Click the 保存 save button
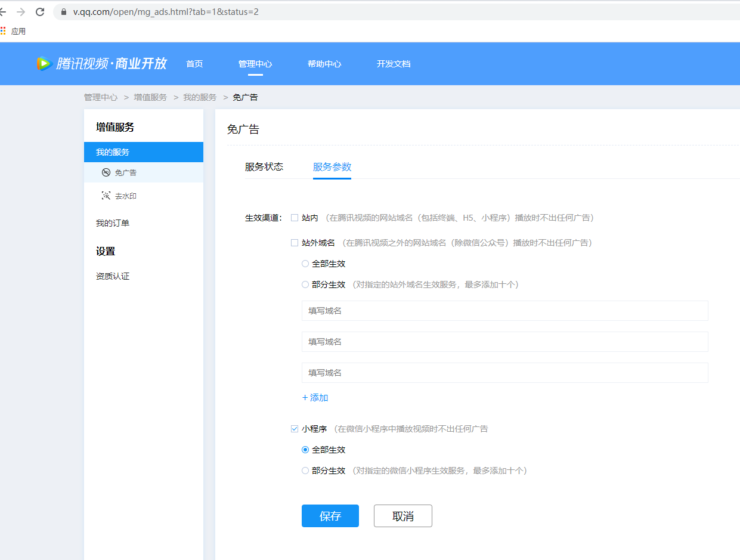Viewport: 740px width, 560px height. pos(330,516)
